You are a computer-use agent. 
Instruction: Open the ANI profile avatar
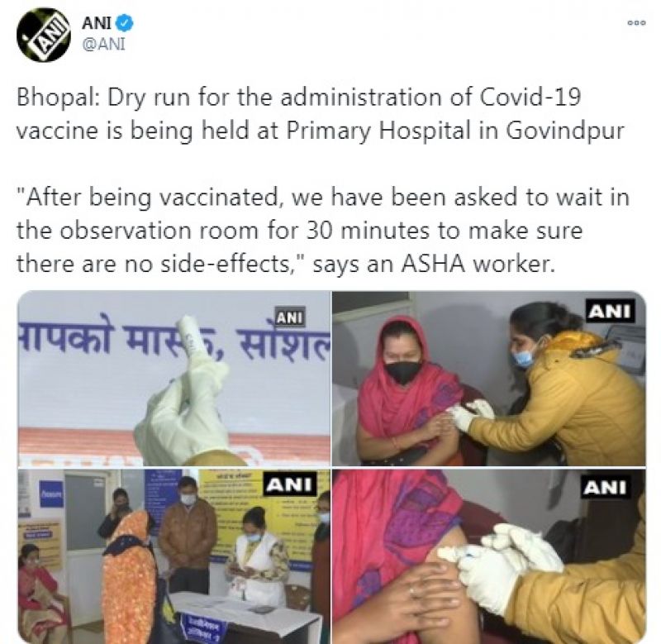coord(44,35)
